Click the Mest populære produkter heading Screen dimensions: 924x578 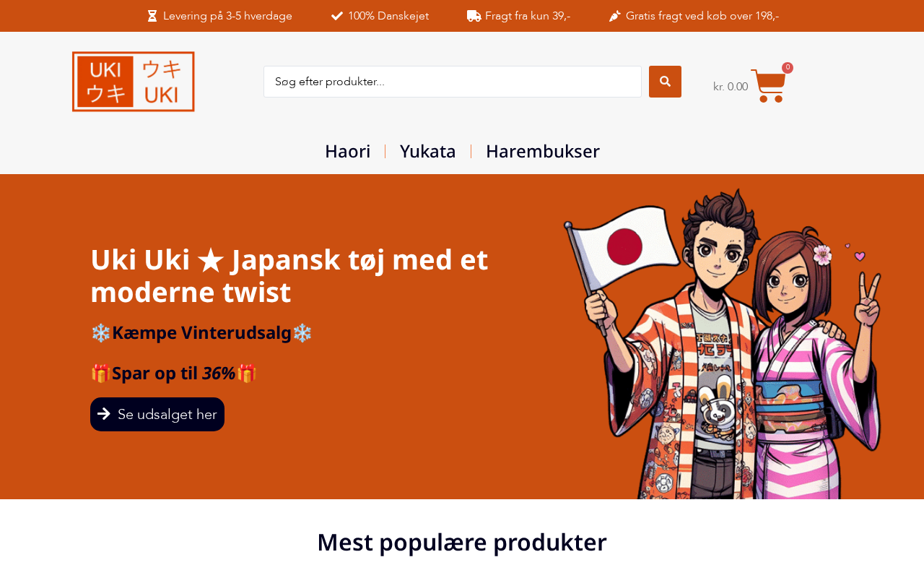(x=462, y=543)
